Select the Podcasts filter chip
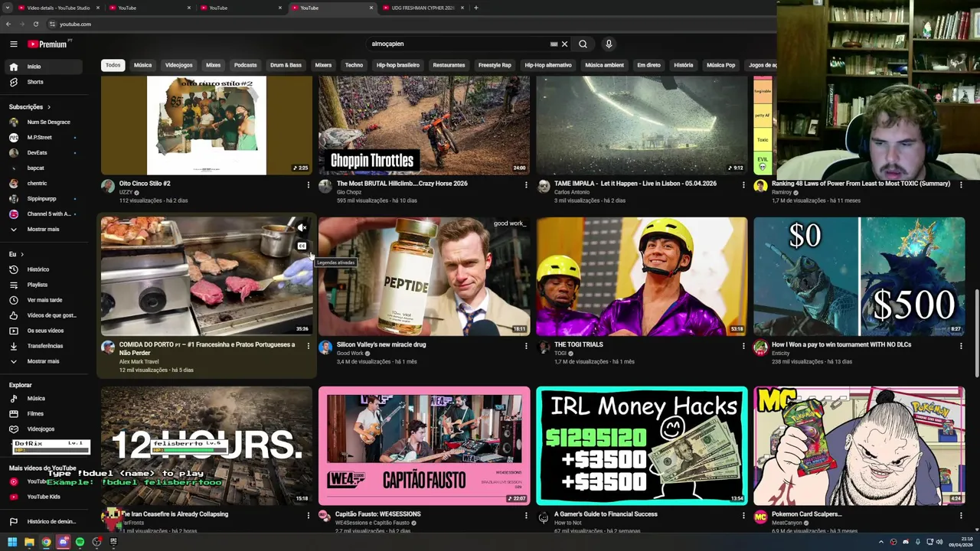 click(x=245, y=65)
